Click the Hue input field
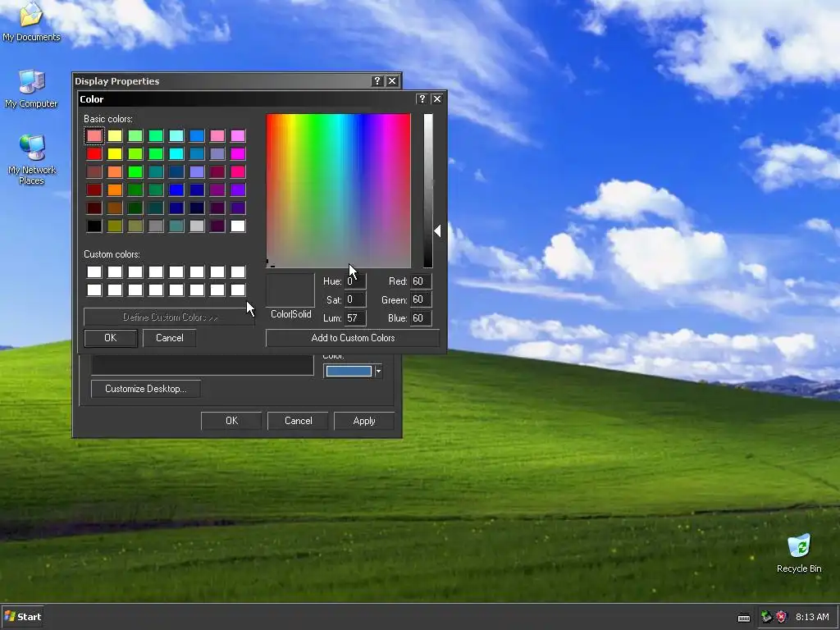The image size is (840, 630). (355, 281)
